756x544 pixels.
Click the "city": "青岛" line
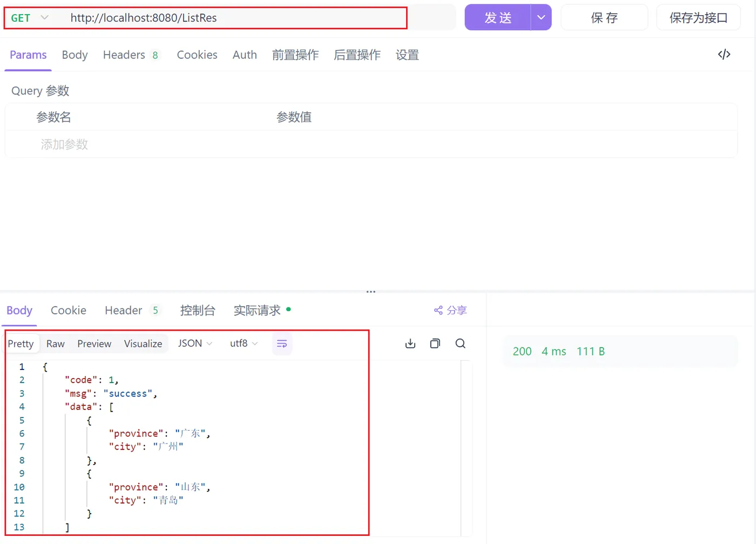(146, 500)
